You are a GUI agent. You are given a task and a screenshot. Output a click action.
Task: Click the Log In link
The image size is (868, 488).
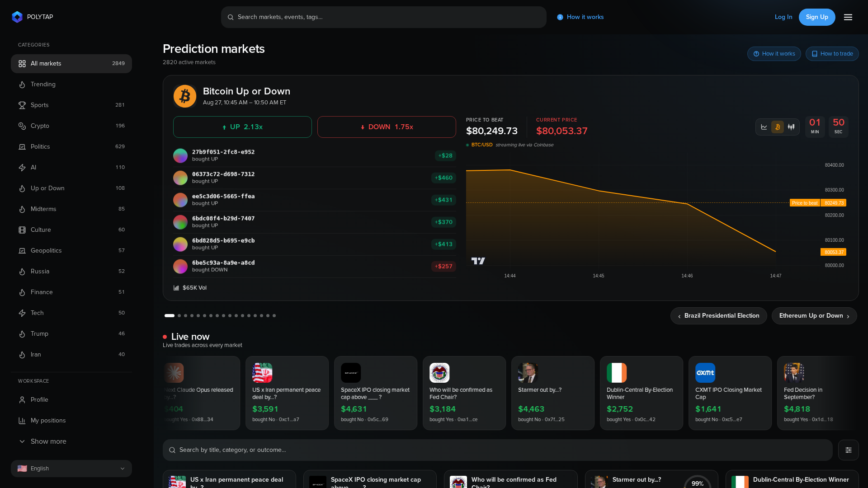tap(783, 17)
